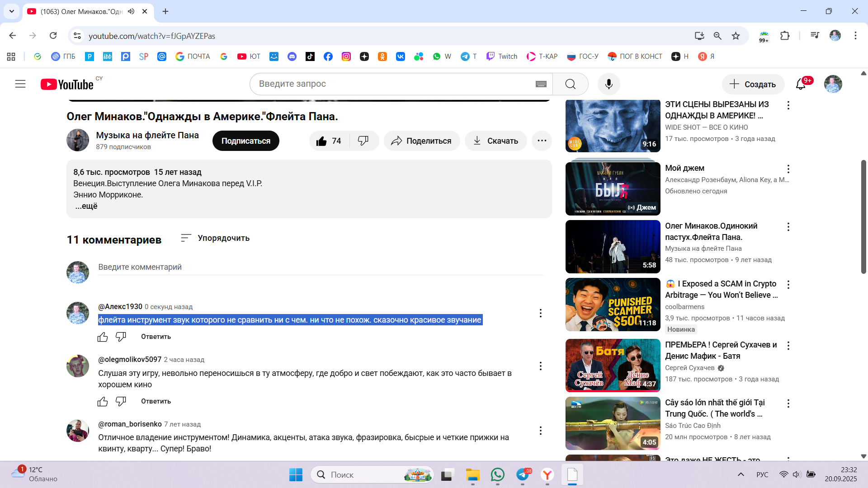Open the on-screen keyboard icon in search box
This screenshot has height=488, width=868.
click(x=541, y=84)
